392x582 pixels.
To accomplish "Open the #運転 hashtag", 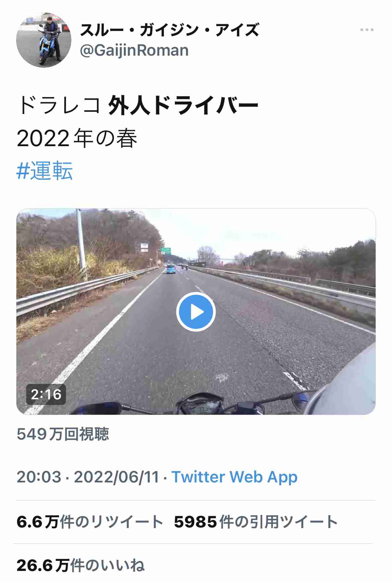I will [x=45, y=171].
